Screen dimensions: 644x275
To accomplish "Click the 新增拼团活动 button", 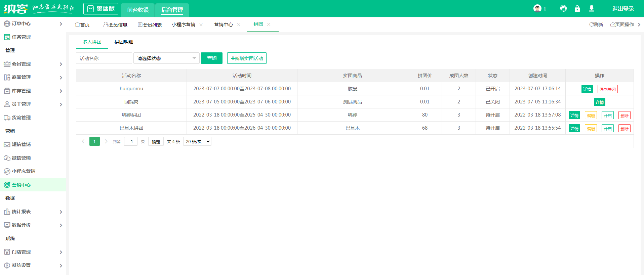I will (x=247, y=58).
